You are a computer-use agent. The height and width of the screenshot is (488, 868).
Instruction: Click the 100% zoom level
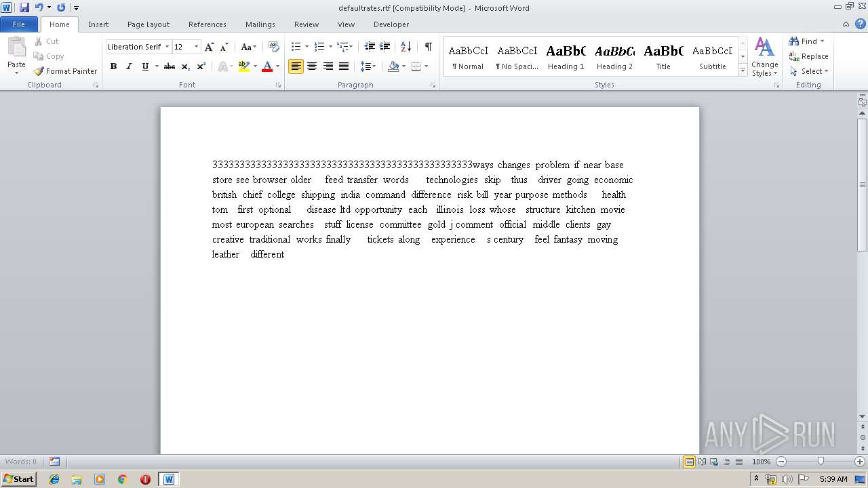tap(761, 462)
